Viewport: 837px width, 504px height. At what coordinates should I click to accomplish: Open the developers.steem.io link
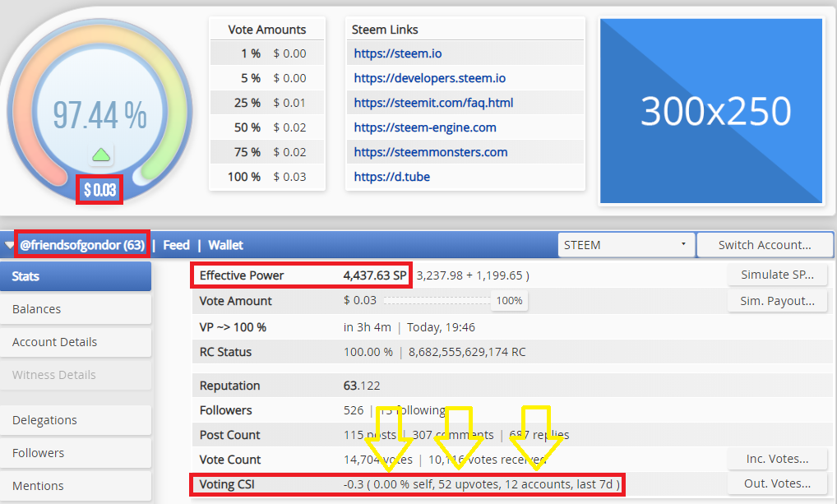point(430,78)
